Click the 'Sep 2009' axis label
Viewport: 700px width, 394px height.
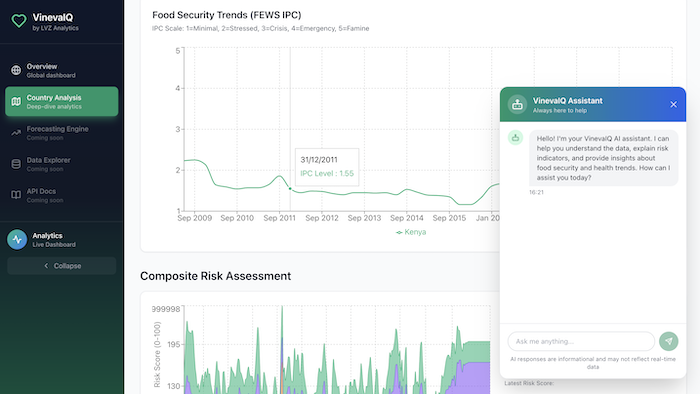195,218
